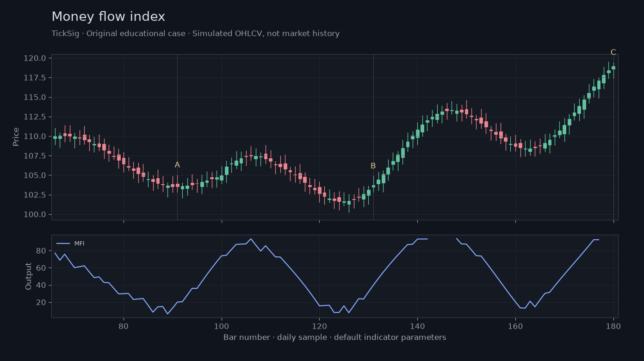Image resolution: width=644 pixels, height=361 pixels.
Task: Click price axis value 100.0
Action: click(35, 214)
